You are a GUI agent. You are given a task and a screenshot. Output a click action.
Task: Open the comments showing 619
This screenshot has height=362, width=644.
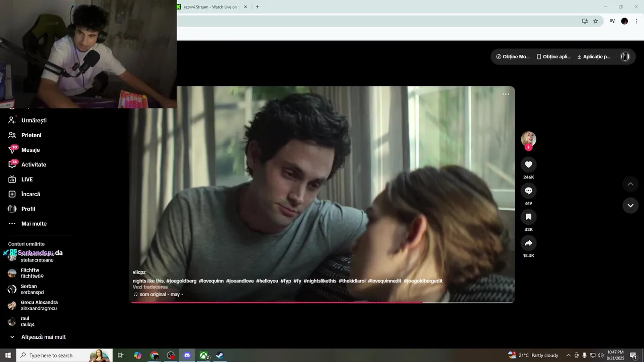point(528,191)
